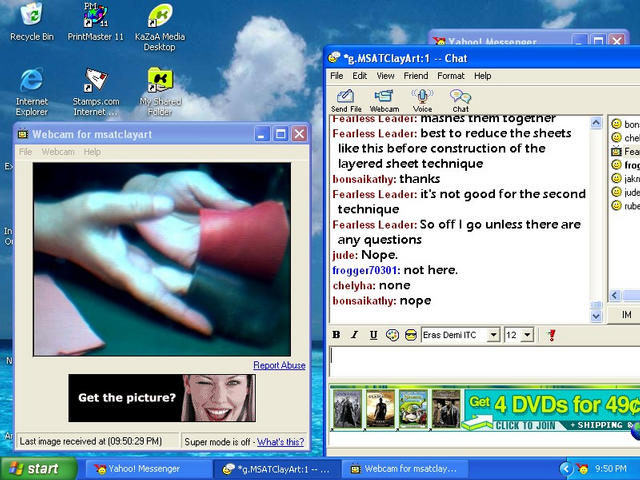Screen dimensions: 640x480
Task: Open File menu in Webcam window
Action: (25, 152)
